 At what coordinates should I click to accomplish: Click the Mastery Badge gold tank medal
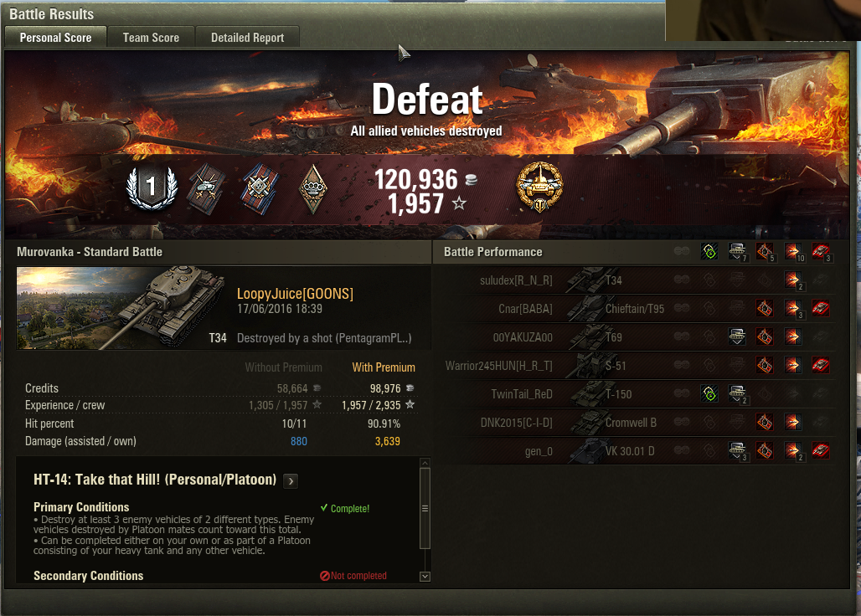539,187
